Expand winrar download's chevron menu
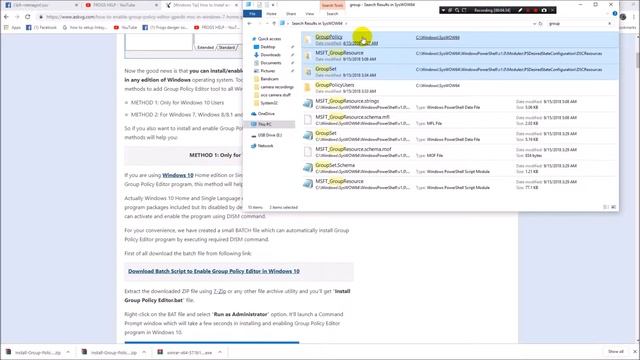Screen dimensions: 640x360 point(220,352)
